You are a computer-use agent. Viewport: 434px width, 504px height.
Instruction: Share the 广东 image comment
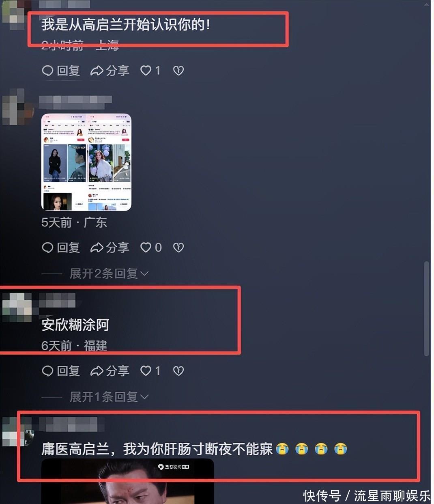pyautogui.click(x=110, y=248)
